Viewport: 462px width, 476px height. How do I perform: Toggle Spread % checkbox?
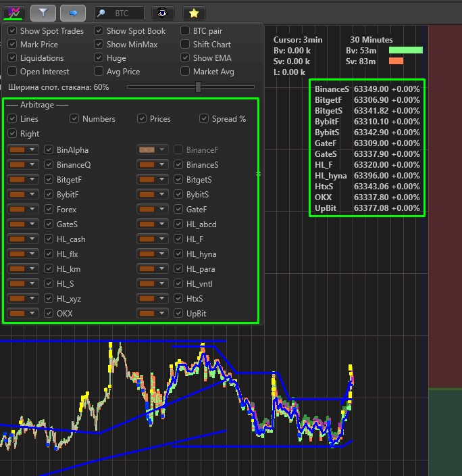[204, 118]
